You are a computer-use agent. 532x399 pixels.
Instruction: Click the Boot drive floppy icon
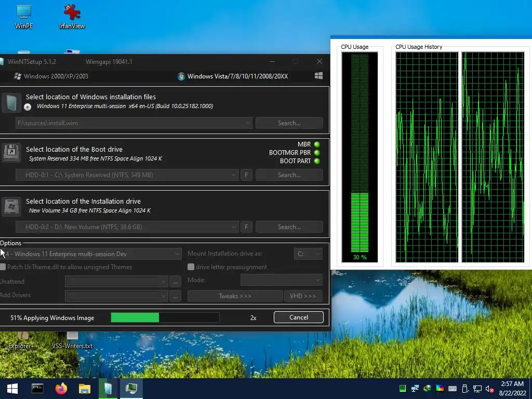point(11,153)
